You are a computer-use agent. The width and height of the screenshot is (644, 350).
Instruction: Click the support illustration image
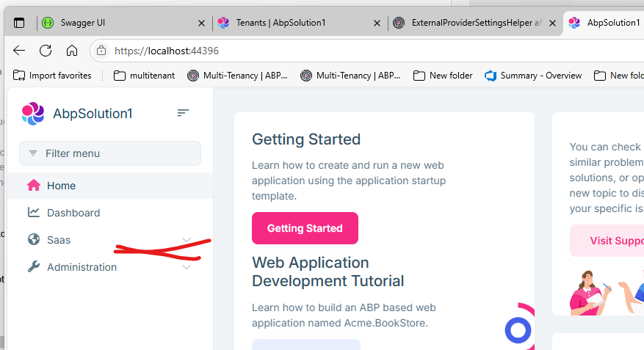point(607,293)
